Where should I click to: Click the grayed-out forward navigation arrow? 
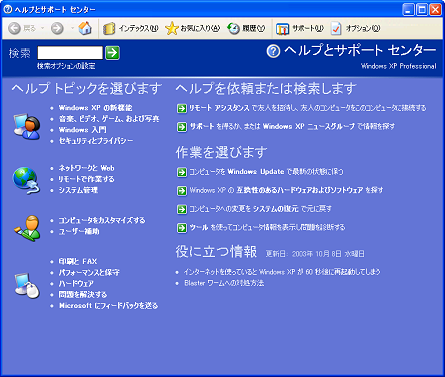pos(57,29)
